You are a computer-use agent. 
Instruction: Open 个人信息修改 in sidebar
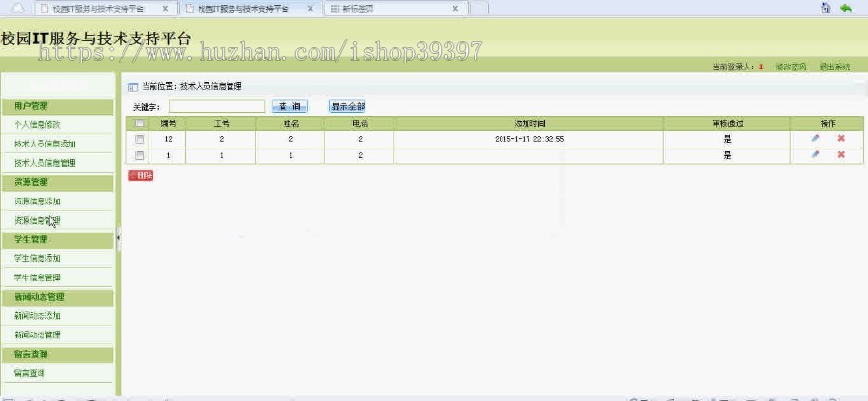(x=37, y=125)
